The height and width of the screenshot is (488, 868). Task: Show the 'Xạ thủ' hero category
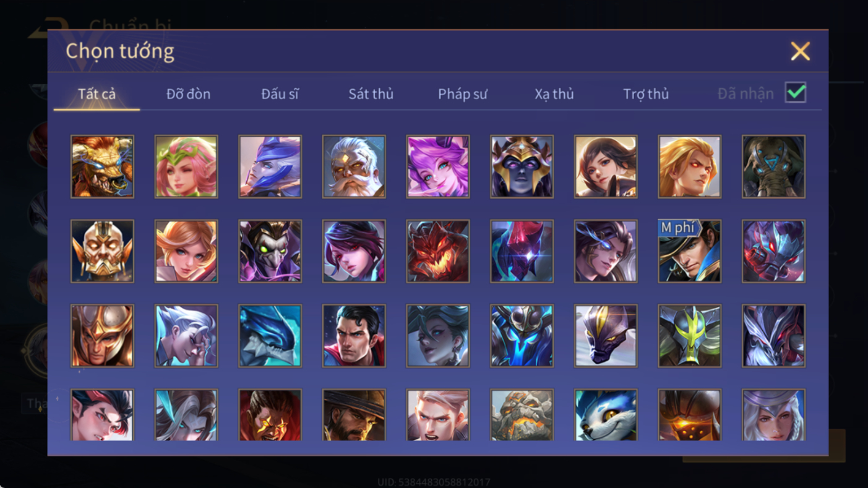[x=554, y=94]
